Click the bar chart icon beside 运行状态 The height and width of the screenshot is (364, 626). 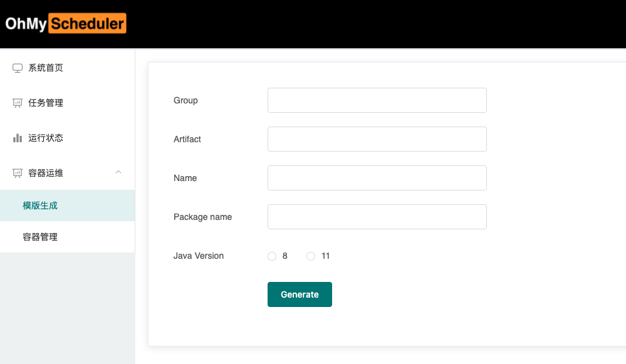point(17,138)
